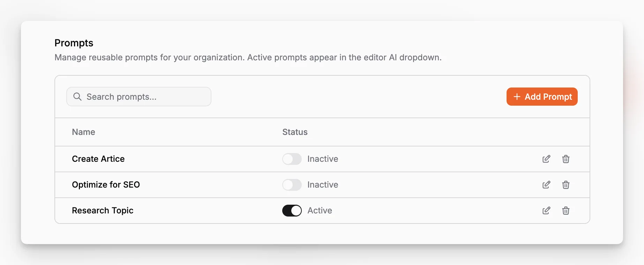
Task: Click the Status column header
Action: 295,132
